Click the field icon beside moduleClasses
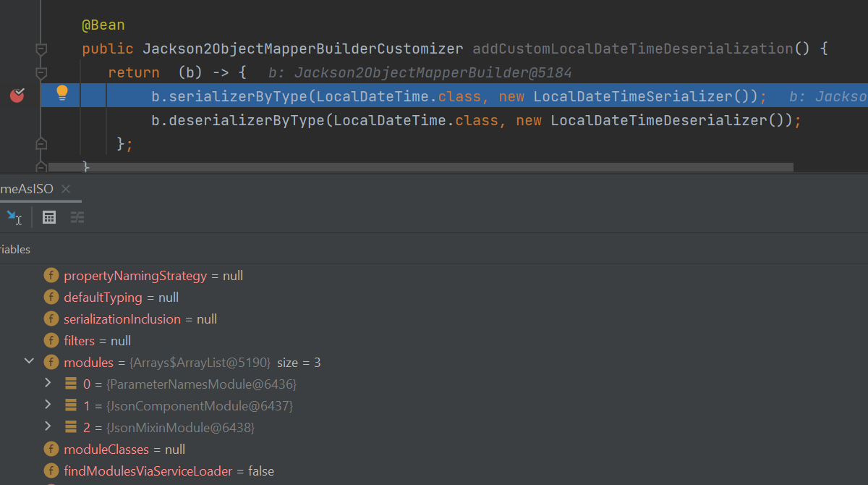Image resolution: width=868 pixels, height=485 pixels. click(x=51, y=449)
